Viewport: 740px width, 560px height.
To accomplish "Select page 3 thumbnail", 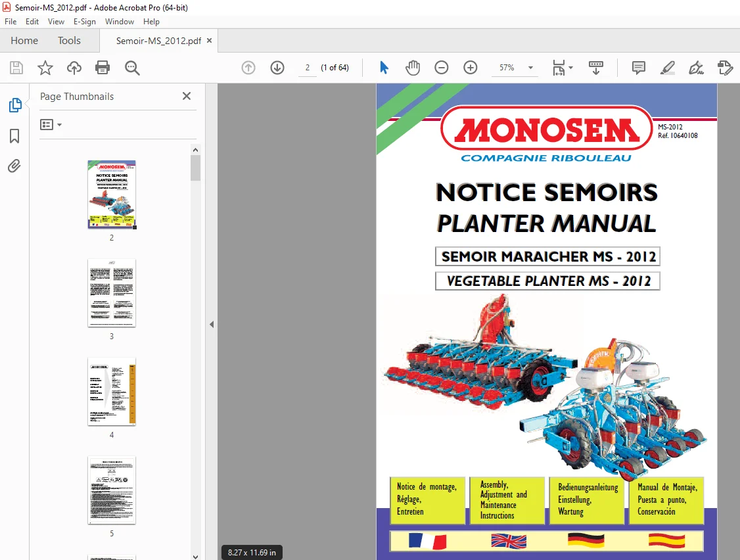I will (x=112, y=293).
